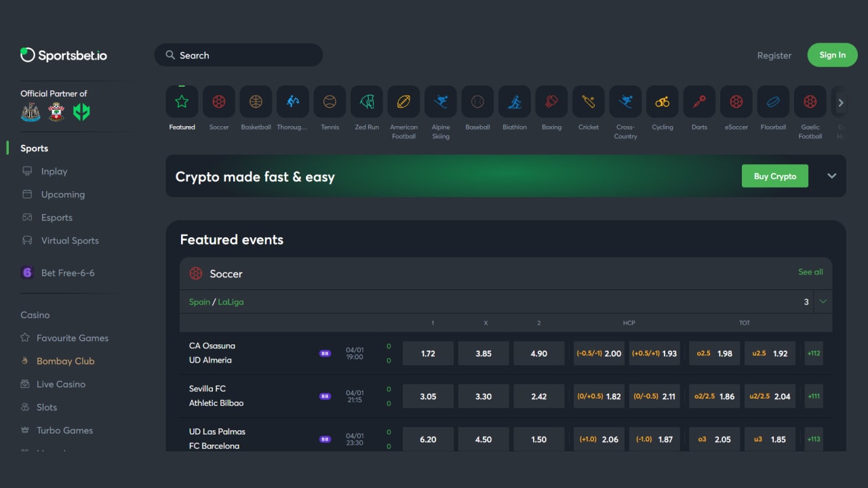Open the Gaelic Football category icon
Viewport: 868px width, 488px height.
810,102
